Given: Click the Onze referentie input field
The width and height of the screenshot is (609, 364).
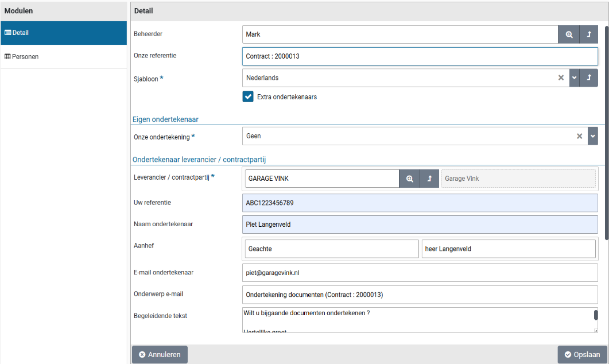Looking at the screenshot, I should [420, 56].
